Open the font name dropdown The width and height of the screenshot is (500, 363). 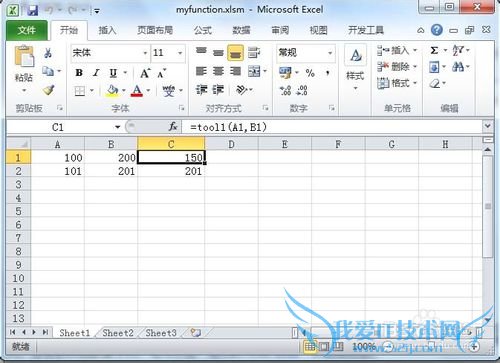[145, 53]
